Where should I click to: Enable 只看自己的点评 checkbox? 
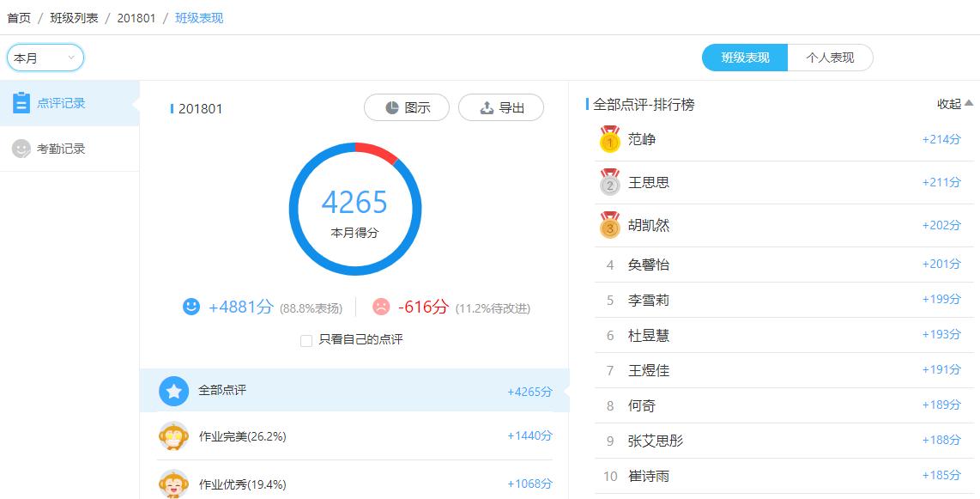305,341
